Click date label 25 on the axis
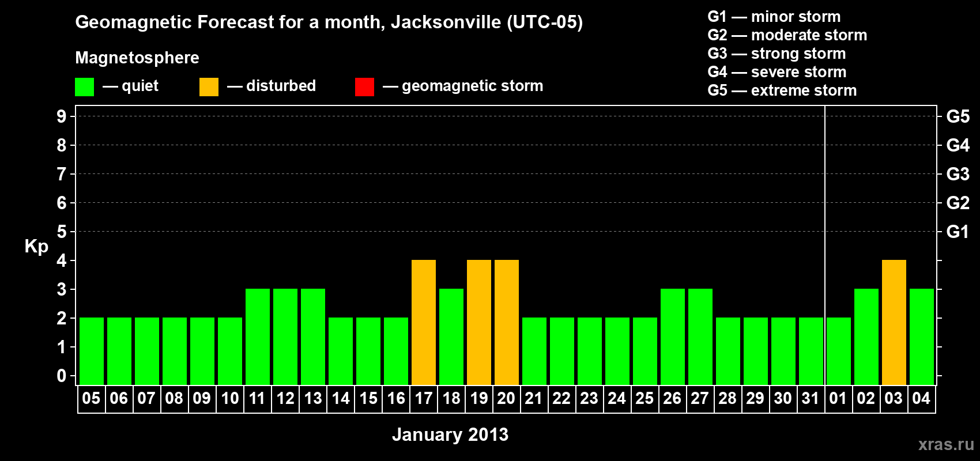The image size is (980, 461). click(x=644, y=398)
